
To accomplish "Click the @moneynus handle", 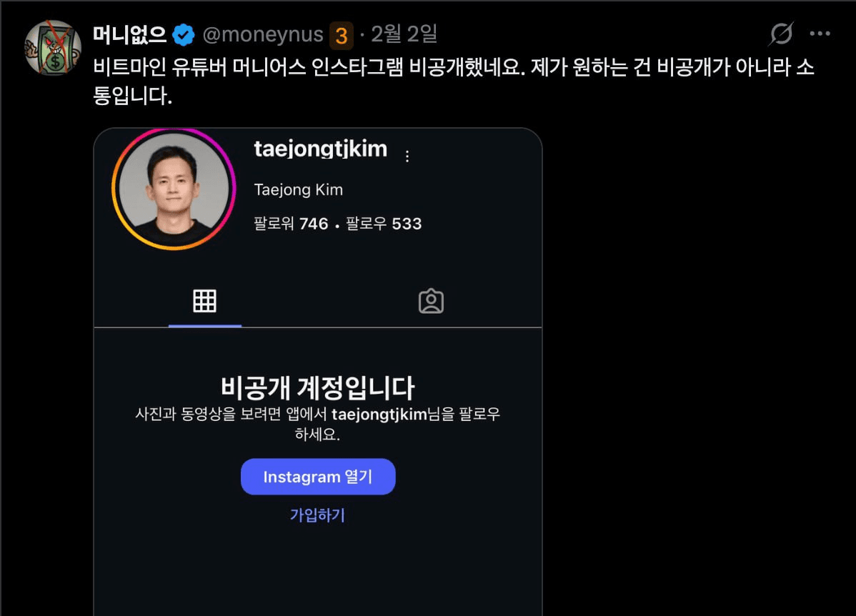I will pyautogui.click(x=262, y=34).
